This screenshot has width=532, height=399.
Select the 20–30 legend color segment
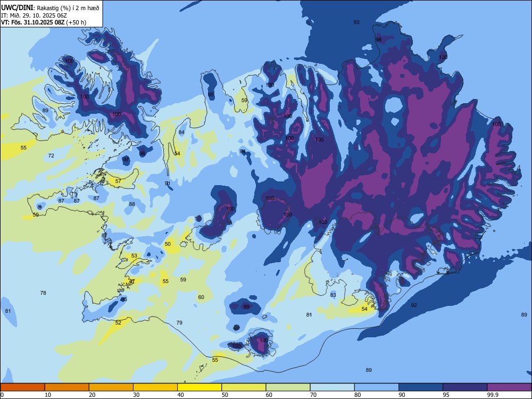point(111,387)
